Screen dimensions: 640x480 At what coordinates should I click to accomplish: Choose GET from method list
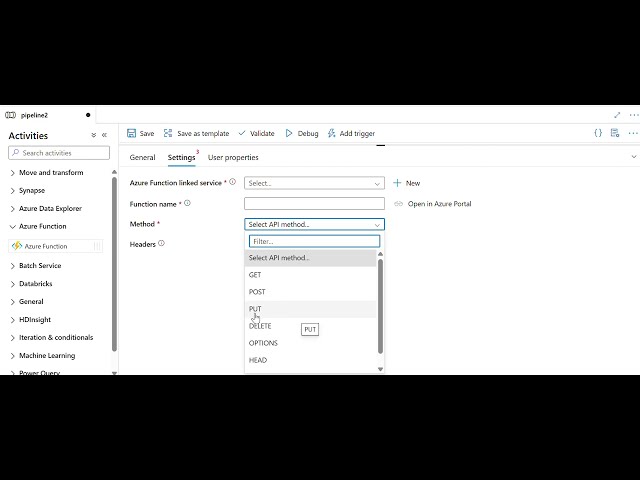[310, 275]
